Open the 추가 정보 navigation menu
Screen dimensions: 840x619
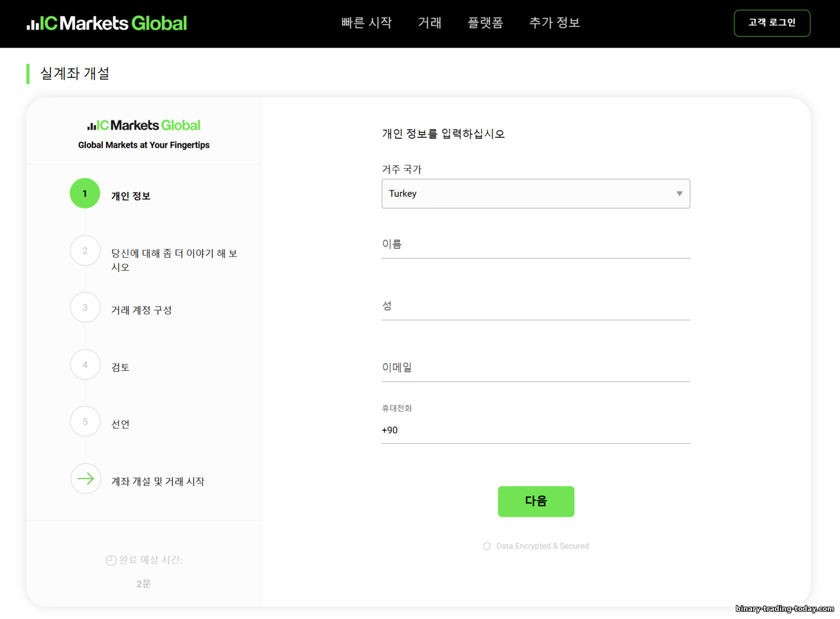coord(554,23)
